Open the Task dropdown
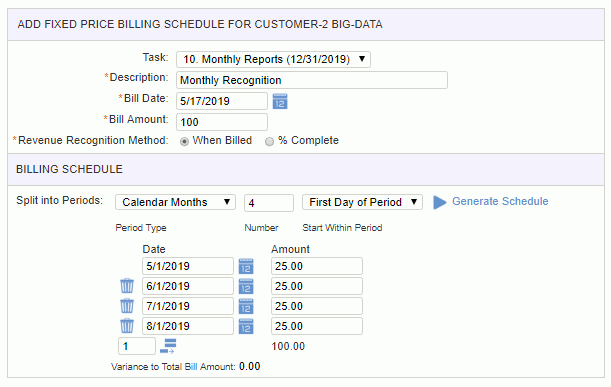 point(273,59)
